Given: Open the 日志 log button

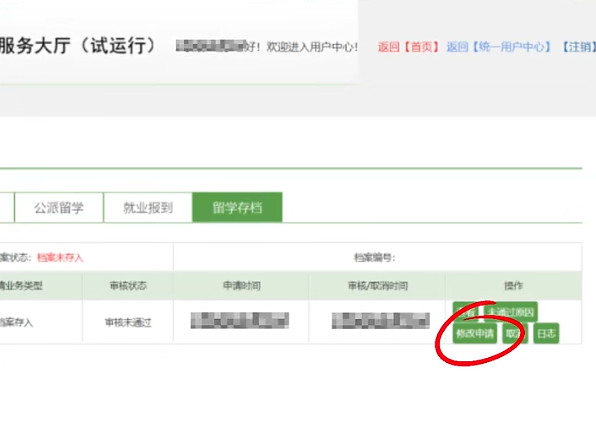Looking at the screenshot, I should coord(546,333).
